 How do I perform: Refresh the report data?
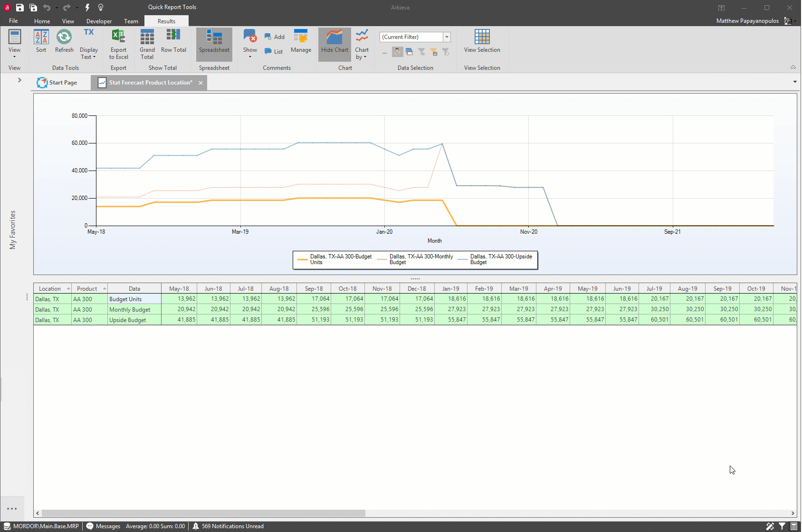(64, 41)
